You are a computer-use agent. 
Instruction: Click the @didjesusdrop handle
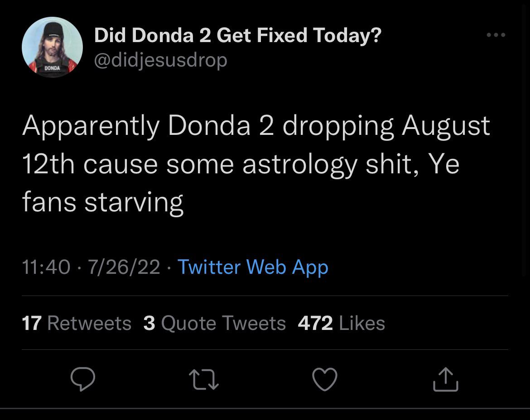[160, 59]
